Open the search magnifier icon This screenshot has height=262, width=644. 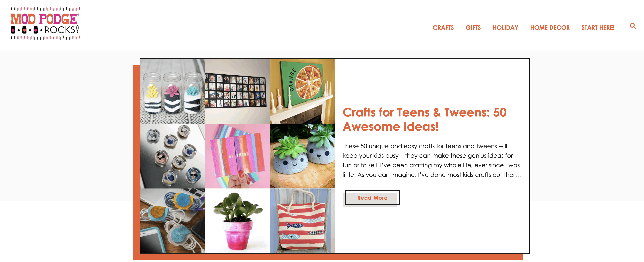click(x=633, y=26)
